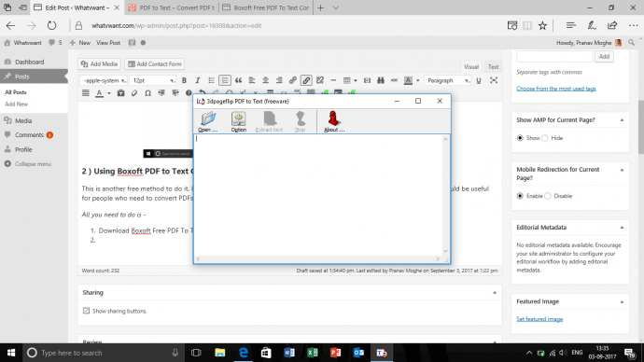Screen dimensions: 644x362
Task: Click the insert link icon in editor toolbar
Action: point(292,80)
